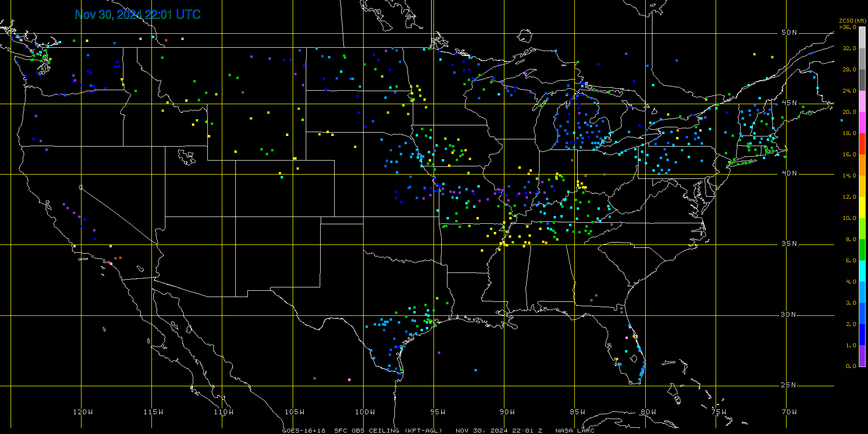The height and width of the screenshot is (434, 868).
Task: Click the '6.0' legend value
Action: [x=851, y=260]
